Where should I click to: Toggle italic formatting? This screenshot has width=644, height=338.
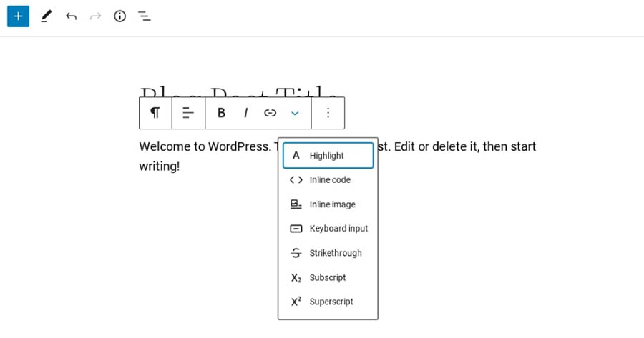(x=245, y=113)
